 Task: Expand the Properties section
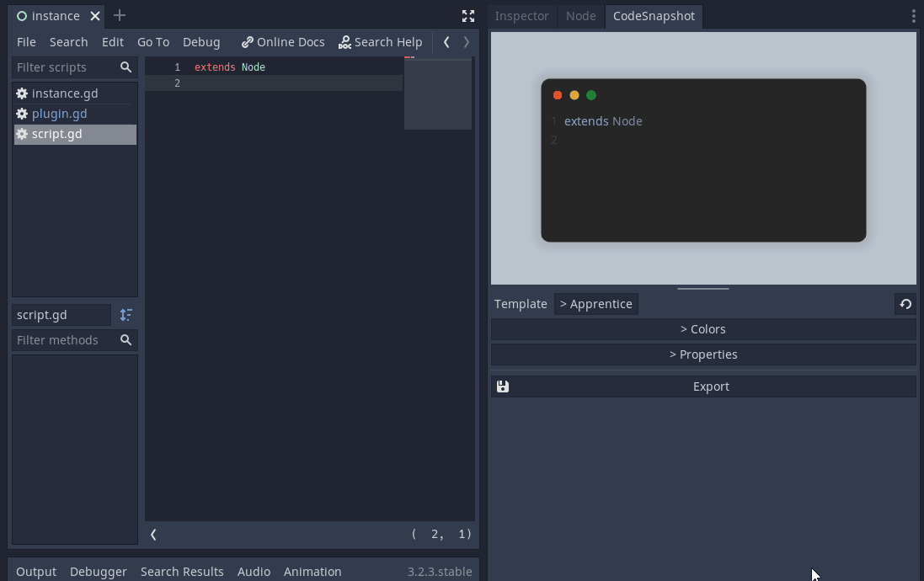pyautogui.click(x=702, y=354)
